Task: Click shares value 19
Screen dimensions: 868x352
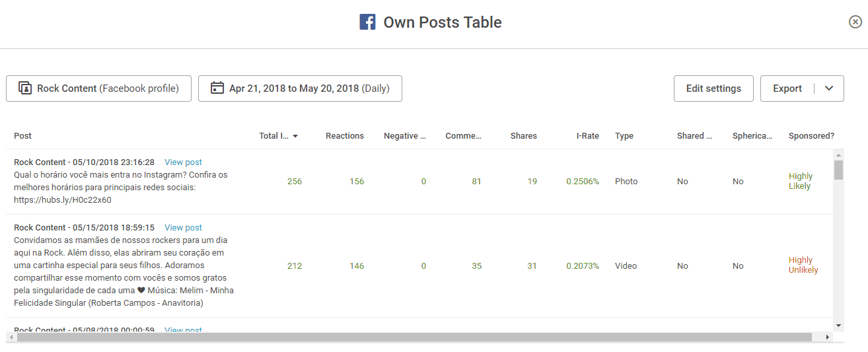Action: click(532, 182)
